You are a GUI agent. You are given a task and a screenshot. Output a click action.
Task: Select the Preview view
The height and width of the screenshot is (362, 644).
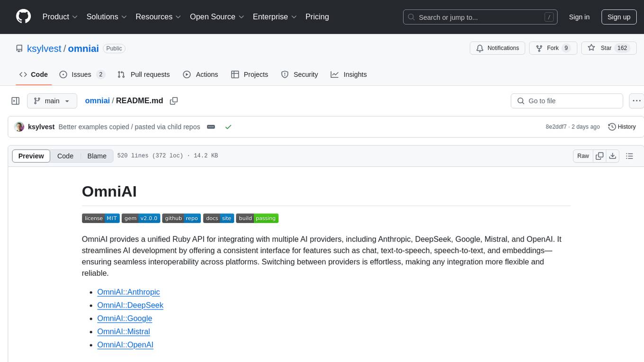(x=31, y=156)
